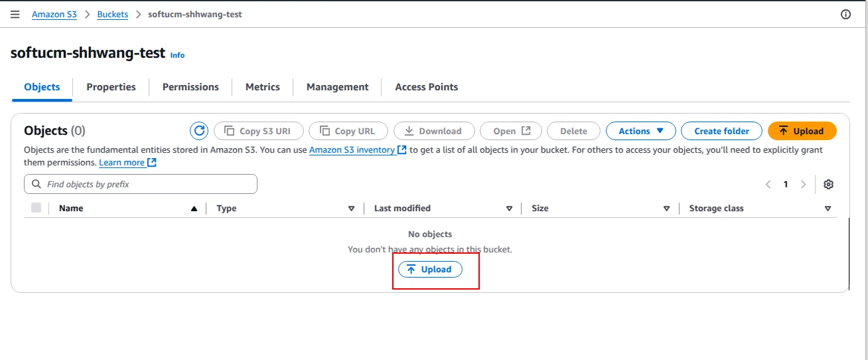This screenshot has height=360, width=868.
Task: Click the Create folder button
Action: point(721,131)
